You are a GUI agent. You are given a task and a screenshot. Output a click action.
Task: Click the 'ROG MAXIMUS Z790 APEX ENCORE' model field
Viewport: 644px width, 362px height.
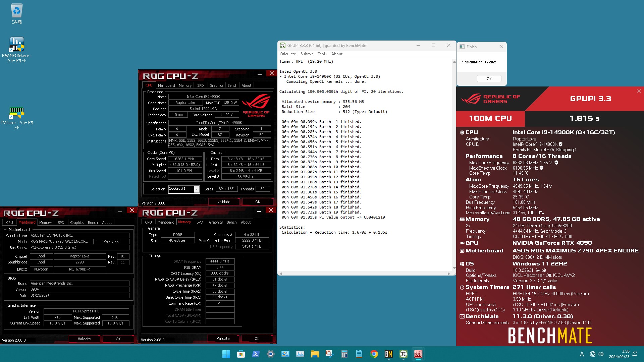click(x=61, y=241)
